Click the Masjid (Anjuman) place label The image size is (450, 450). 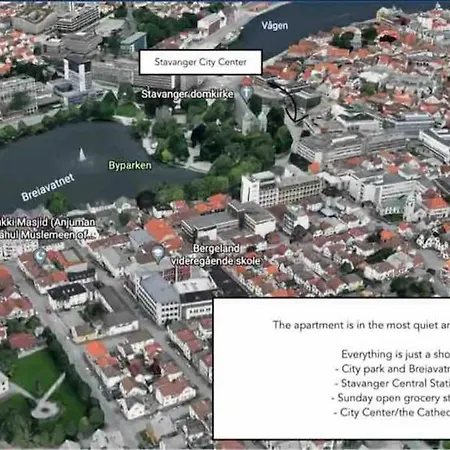[x=47, y=228]
